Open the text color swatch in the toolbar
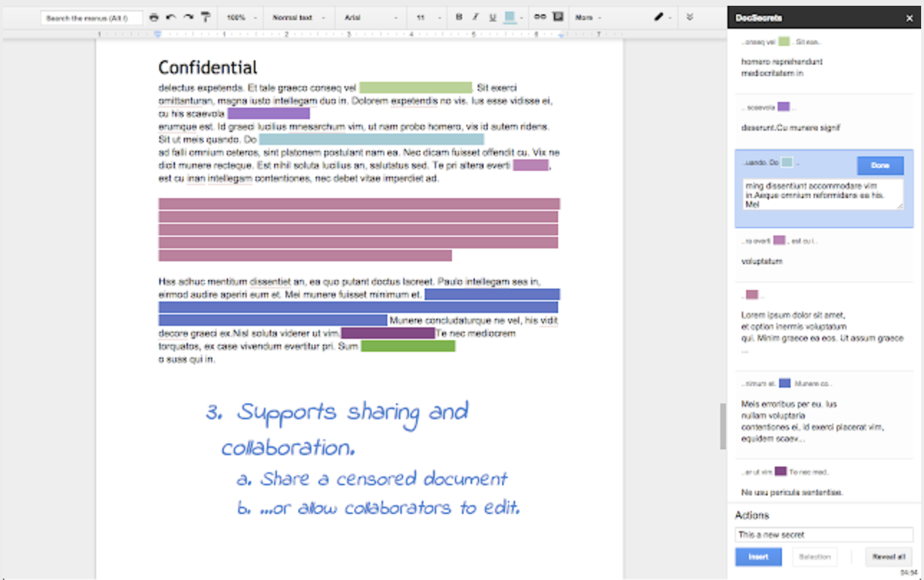This screenshot has width=924, height=580. click(510, 17)
